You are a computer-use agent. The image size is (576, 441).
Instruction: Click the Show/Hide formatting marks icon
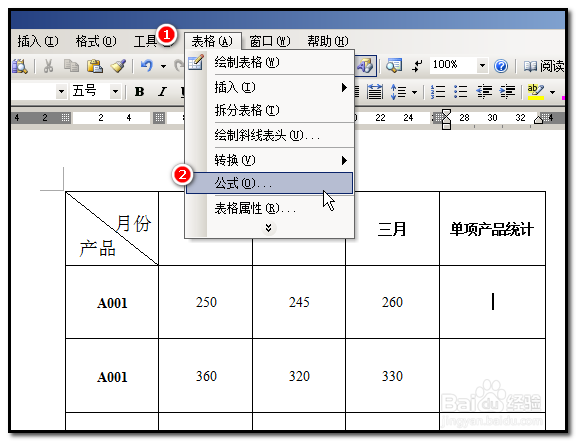click(417, 66)
